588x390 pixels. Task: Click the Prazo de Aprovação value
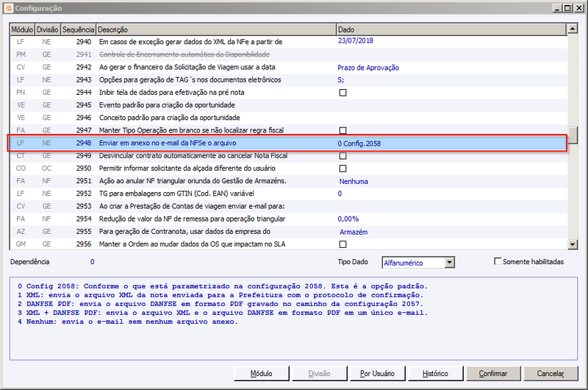click(x=368, y=68)
